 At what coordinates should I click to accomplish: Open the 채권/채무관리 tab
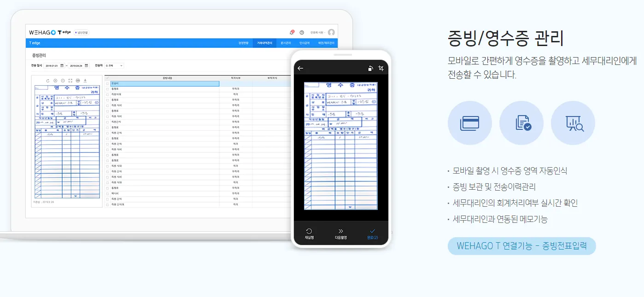326,43
